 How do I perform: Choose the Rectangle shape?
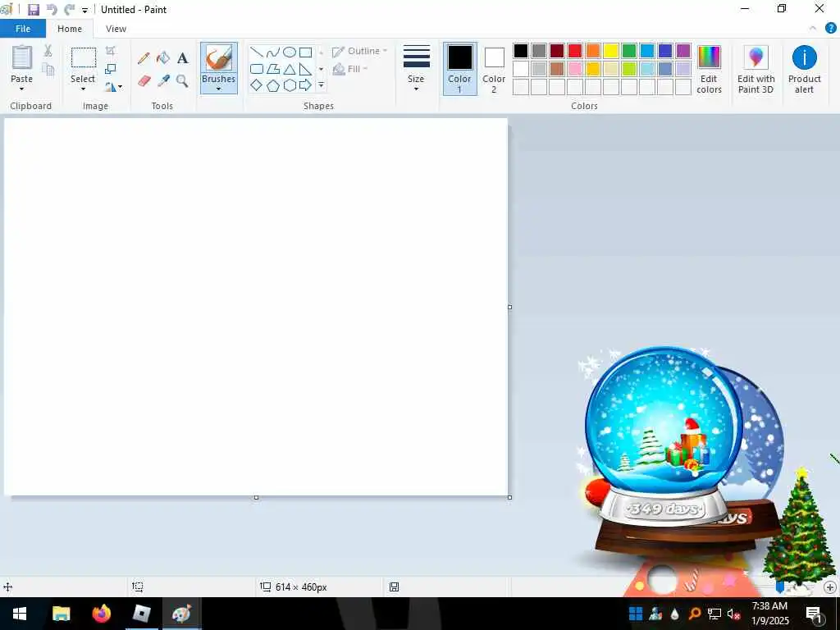(305, 52)
